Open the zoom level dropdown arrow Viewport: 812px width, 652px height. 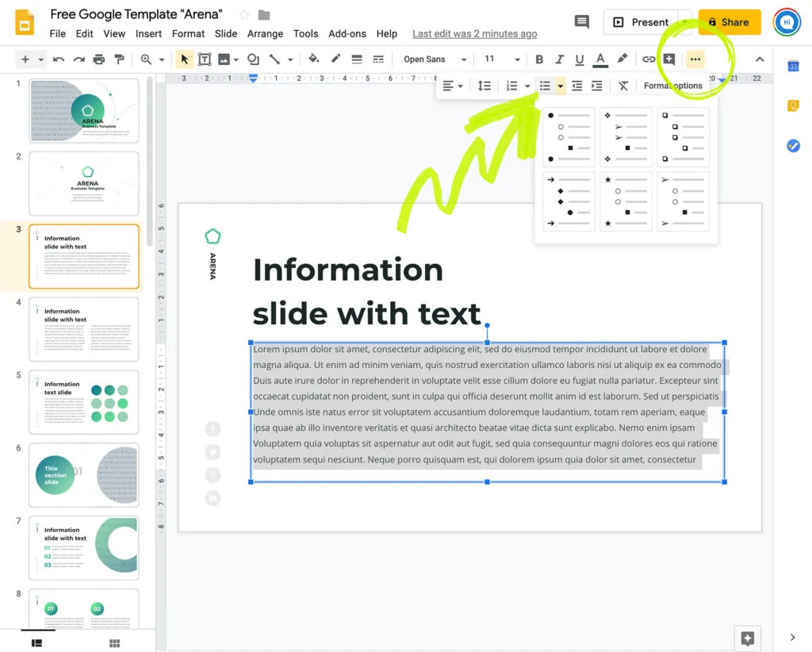[x=162, y=59]
